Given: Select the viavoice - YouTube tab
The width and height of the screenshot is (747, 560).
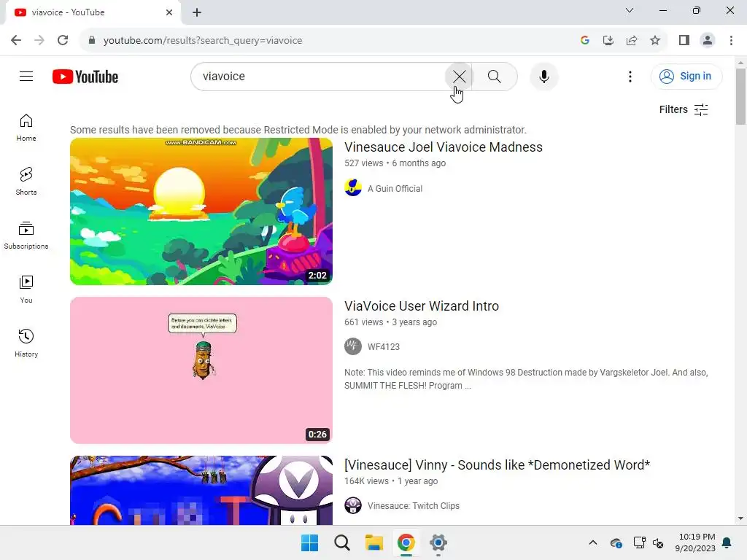Looking at the screenshot, I should (93, 12).
